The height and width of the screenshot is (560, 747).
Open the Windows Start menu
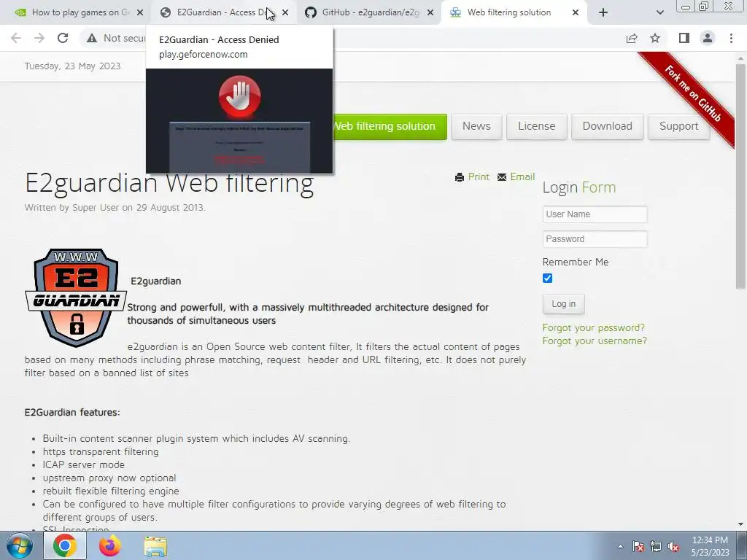[19, 545]
